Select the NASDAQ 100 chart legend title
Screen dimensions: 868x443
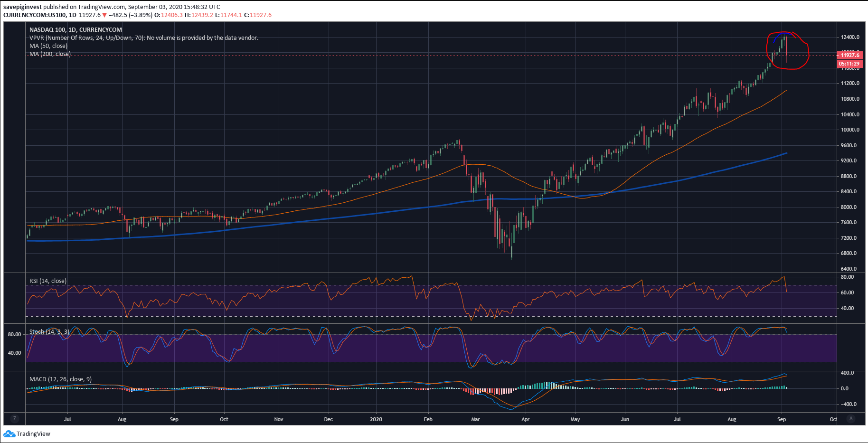75,29
